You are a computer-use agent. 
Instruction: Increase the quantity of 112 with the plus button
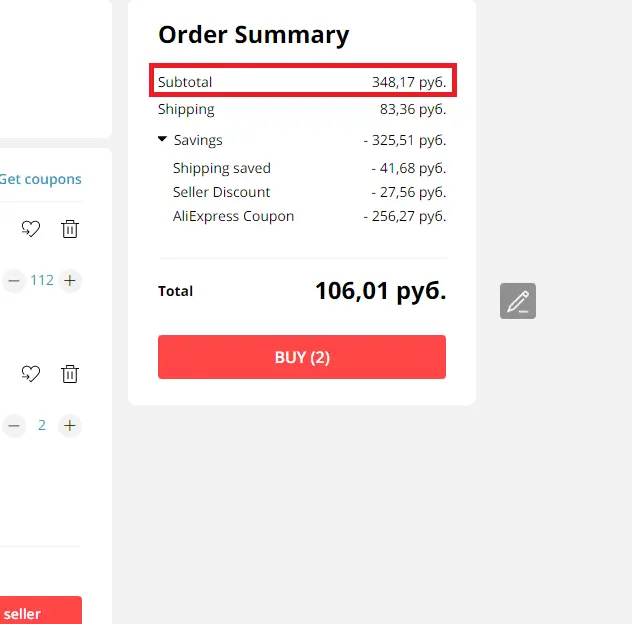(x=70, y=280)
